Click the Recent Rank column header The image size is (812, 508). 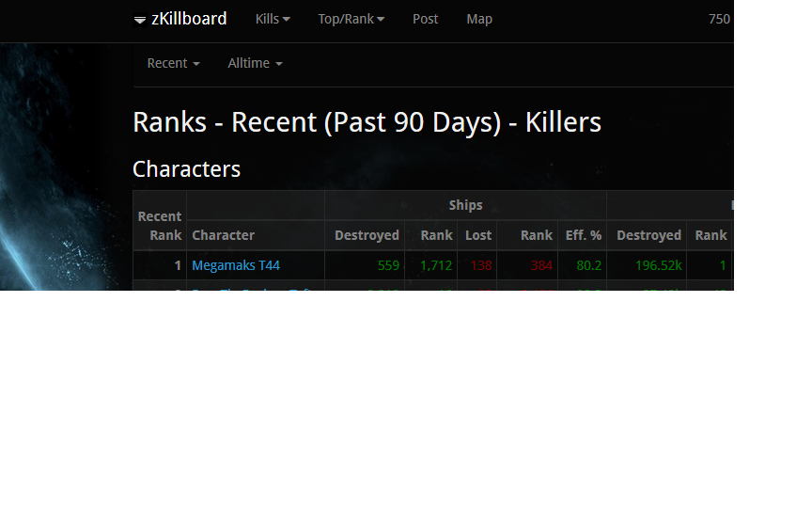[160, 226]
